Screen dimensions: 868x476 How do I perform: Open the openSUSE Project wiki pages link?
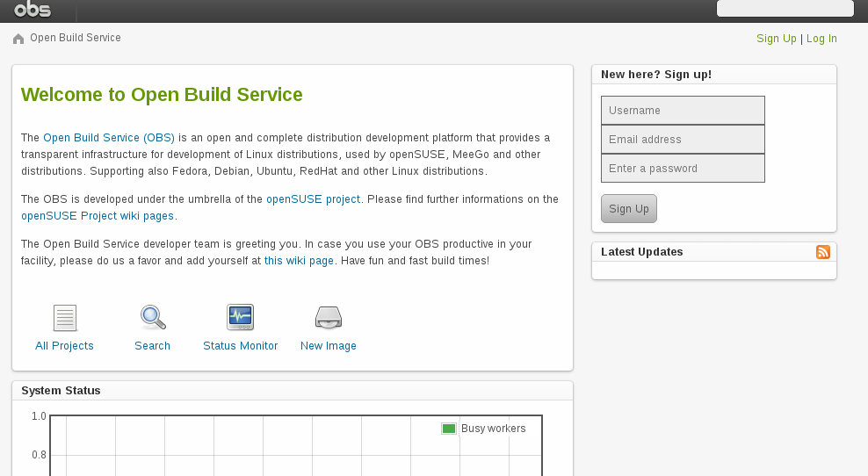tap(98, 215)
